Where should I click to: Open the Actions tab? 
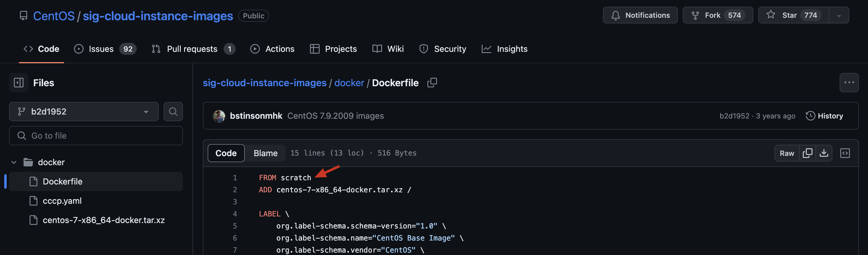point(272,49)
